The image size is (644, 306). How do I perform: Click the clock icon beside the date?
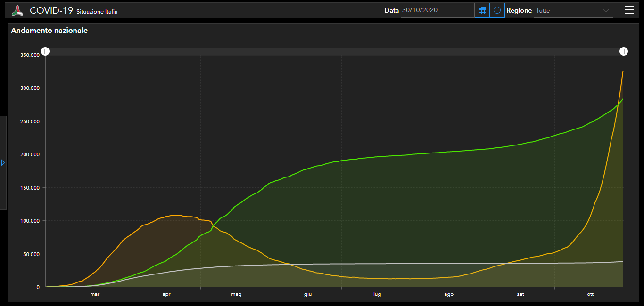pyautogui.click(x=497, y=10)
